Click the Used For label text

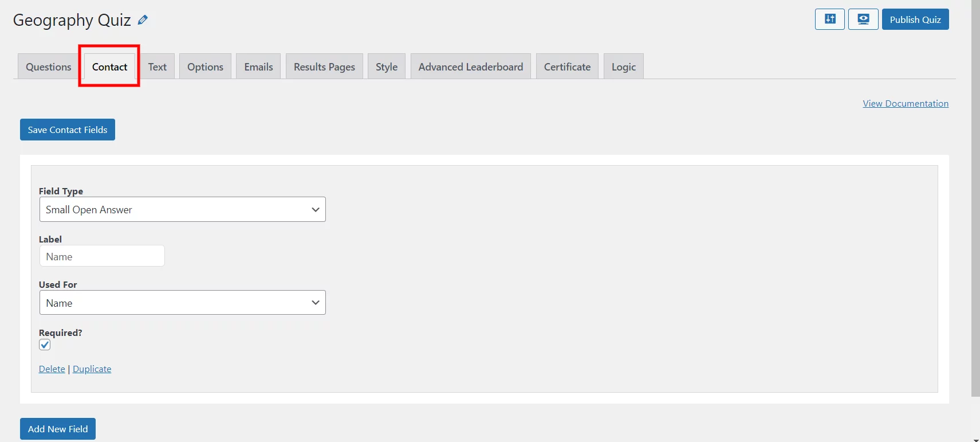pos(58,284)
